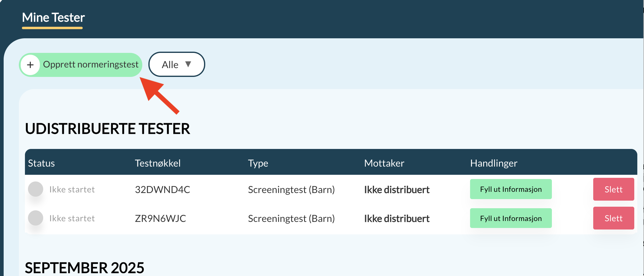Collapse the SEPTEMBER 2025 section
The height and width of the screenshot is (276, 644).
84,267
